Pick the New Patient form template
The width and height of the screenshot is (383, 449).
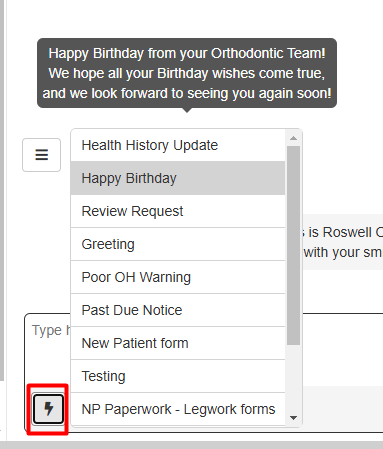click(x=178, y=343)
